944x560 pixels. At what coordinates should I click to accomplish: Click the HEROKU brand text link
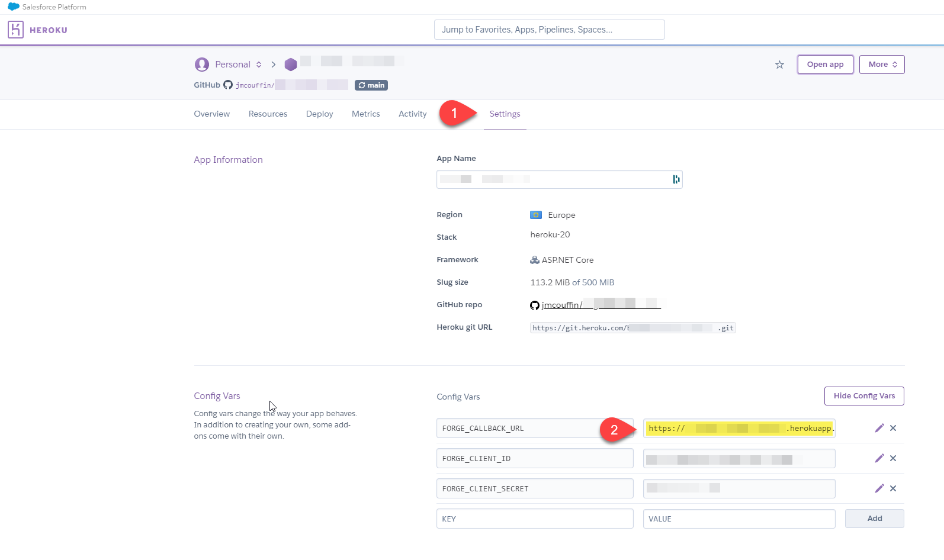(x=49, y=30)
